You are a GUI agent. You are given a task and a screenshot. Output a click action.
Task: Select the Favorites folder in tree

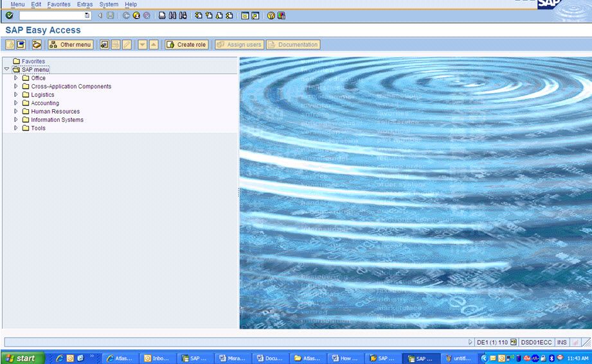click(33, 61)
